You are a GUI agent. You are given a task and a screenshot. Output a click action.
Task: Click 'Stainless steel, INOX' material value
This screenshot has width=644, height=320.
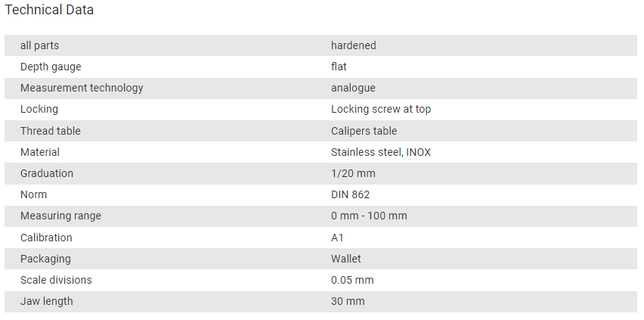[381, 152]
